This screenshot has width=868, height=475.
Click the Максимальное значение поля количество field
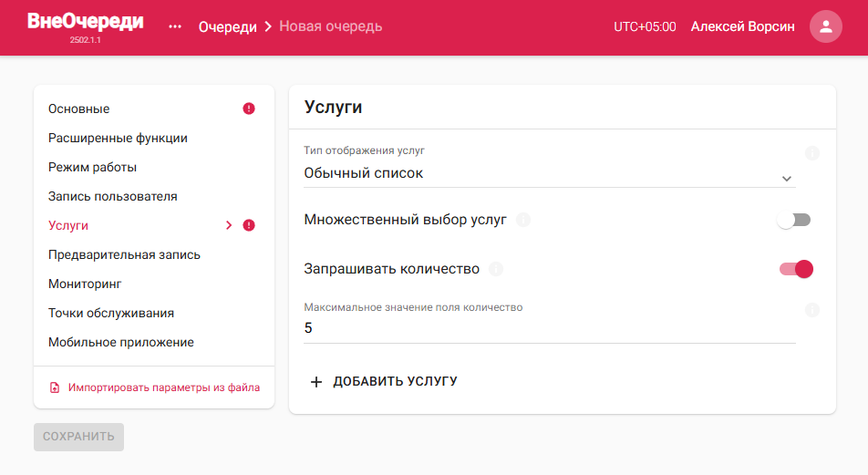[x=549, y=328]
